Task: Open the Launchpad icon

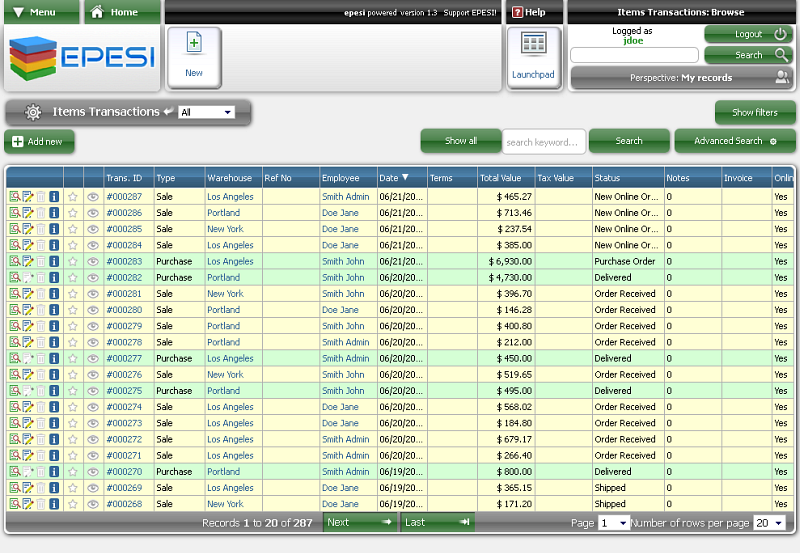Action: click(533, 57)
